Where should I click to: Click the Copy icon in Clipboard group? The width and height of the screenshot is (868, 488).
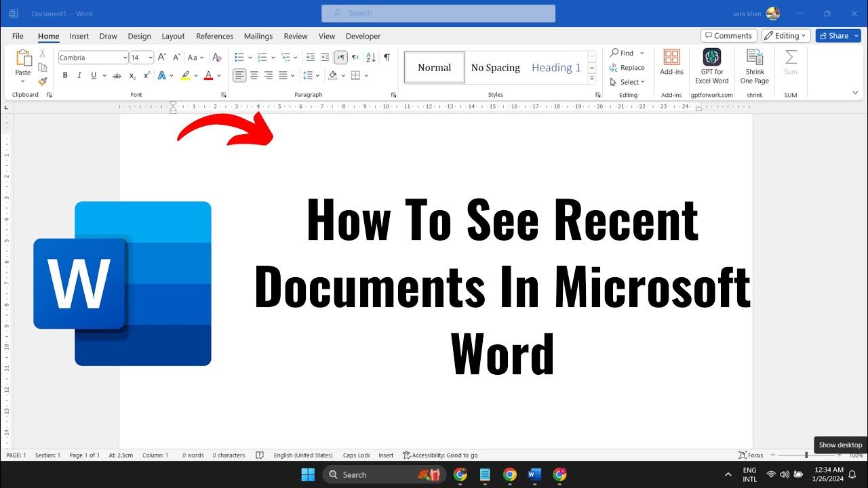tap(43, 67)
